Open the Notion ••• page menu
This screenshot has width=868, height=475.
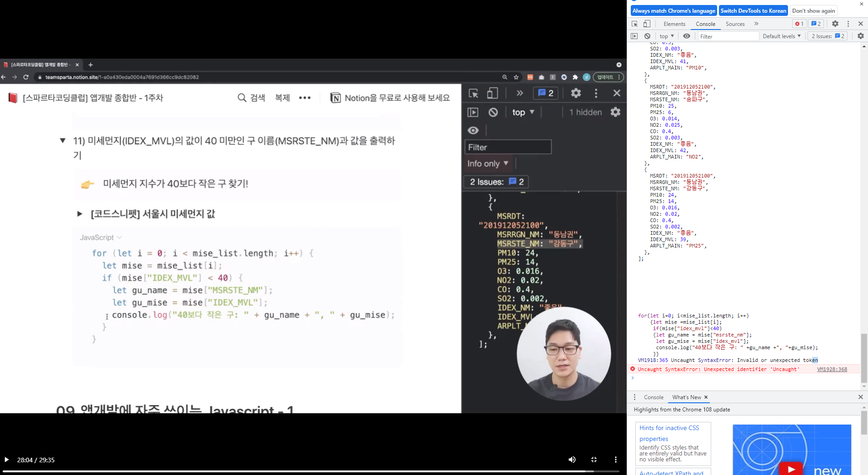tap(305, 98)
